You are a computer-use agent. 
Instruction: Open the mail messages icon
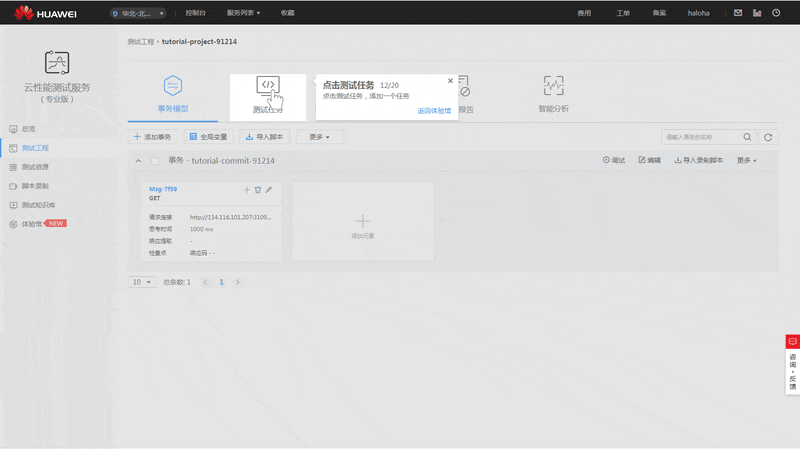pos(738,13)
